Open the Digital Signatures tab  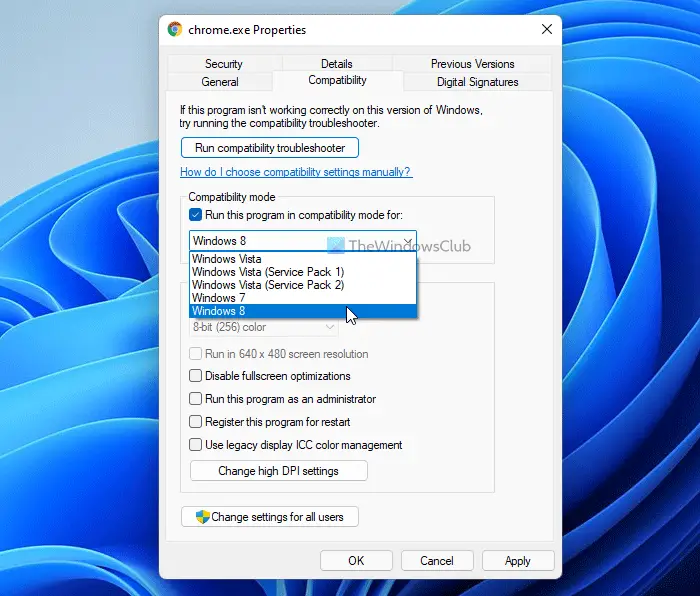click(477, 82)
